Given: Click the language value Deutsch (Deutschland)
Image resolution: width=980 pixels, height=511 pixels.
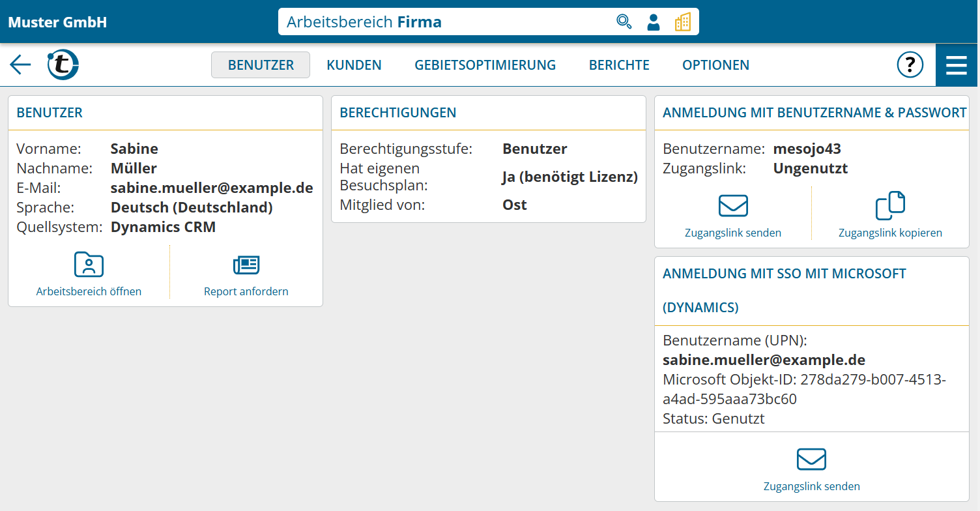Looking at the screenshot, I should click(x=192, y=207).
